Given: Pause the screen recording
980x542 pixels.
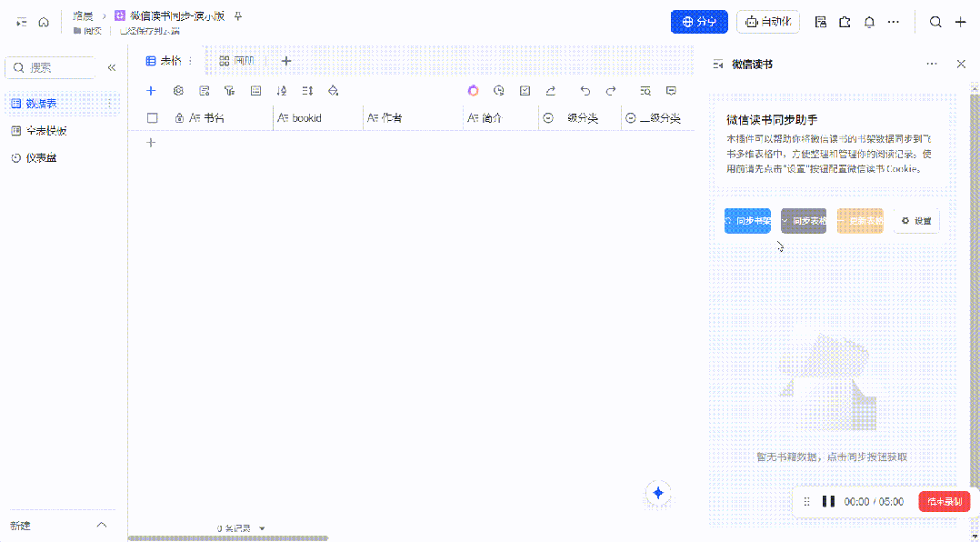Looking at the screenshot, I should pos(829,501).
